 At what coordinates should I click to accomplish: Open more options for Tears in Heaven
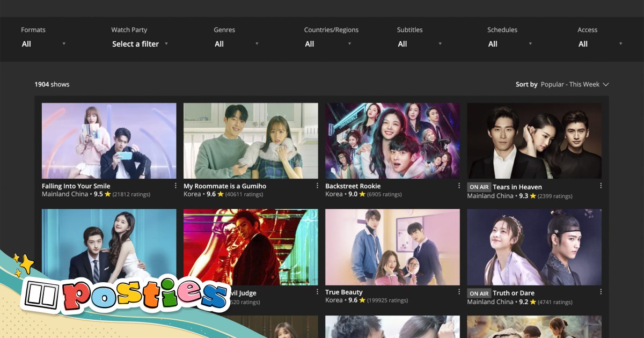click(601, 186)
